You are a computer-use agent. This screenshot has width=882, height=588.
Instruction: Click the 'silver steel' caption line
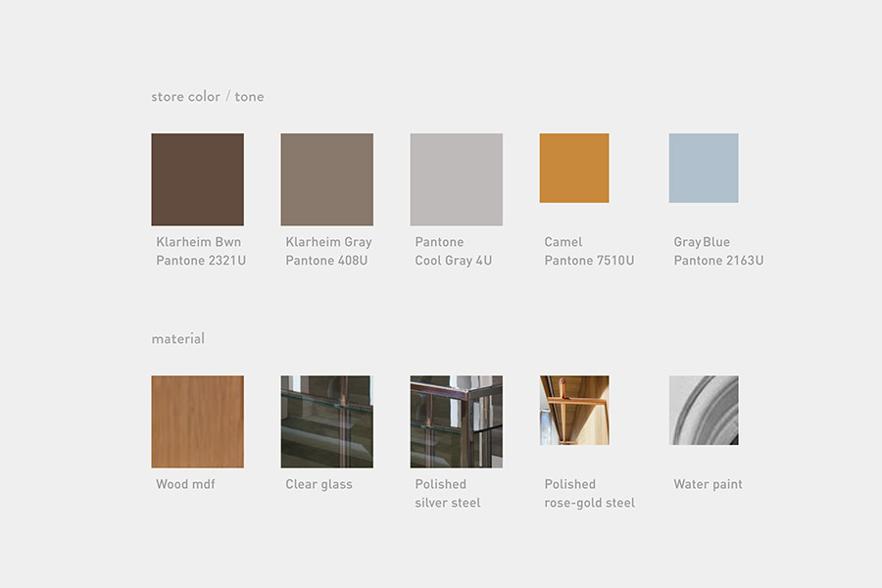click(x=448, y=503)
